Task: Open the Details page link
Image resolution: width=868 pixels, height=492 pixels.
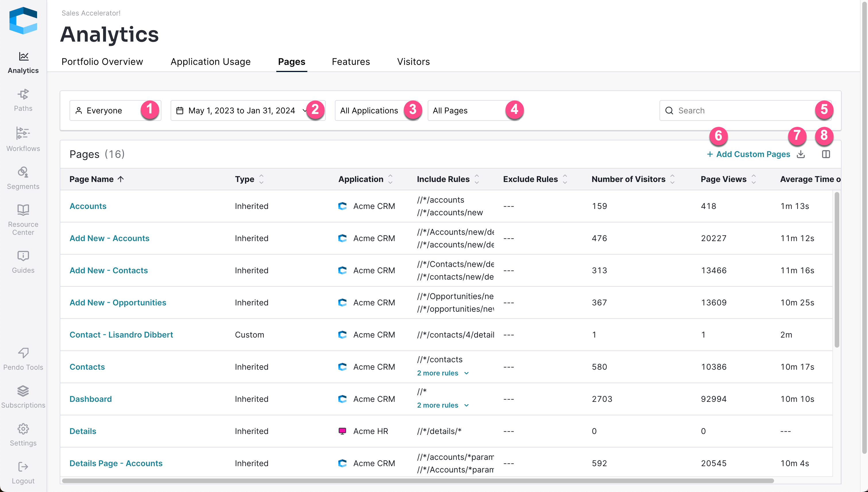Action: [83, 431]
